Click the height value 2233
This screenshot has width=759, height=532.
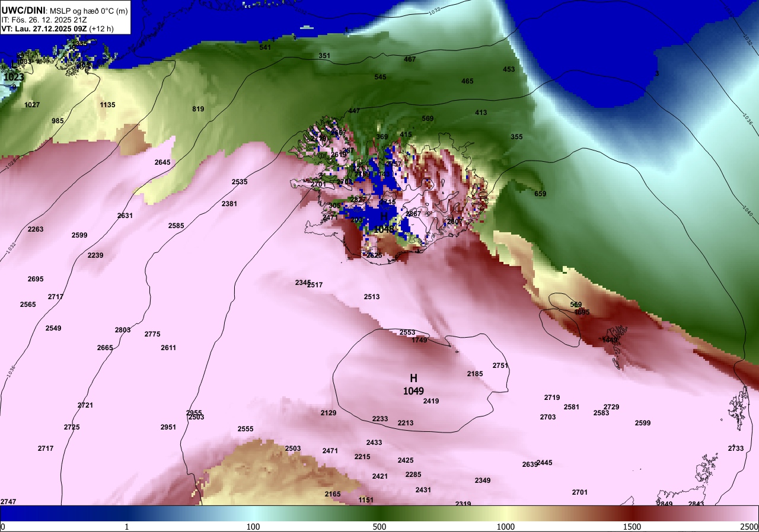(380, 419)
